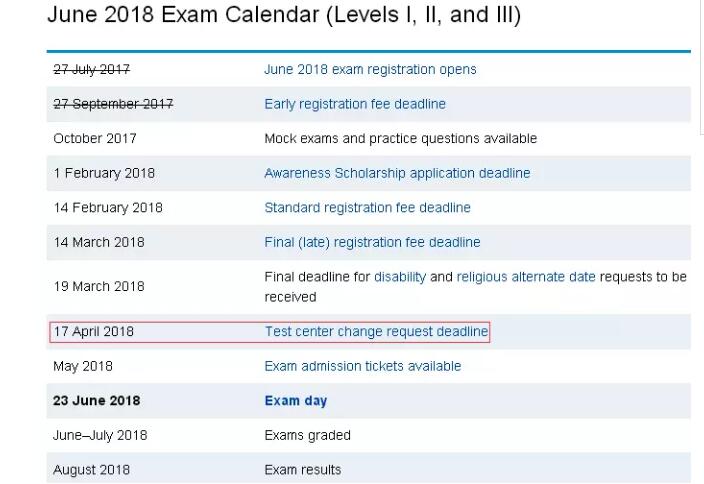Click the 19 March 2018 date cell
Image resolution: width=704 pixels, height=484 pixels.
pyautogui.click(x=99, y=286)
